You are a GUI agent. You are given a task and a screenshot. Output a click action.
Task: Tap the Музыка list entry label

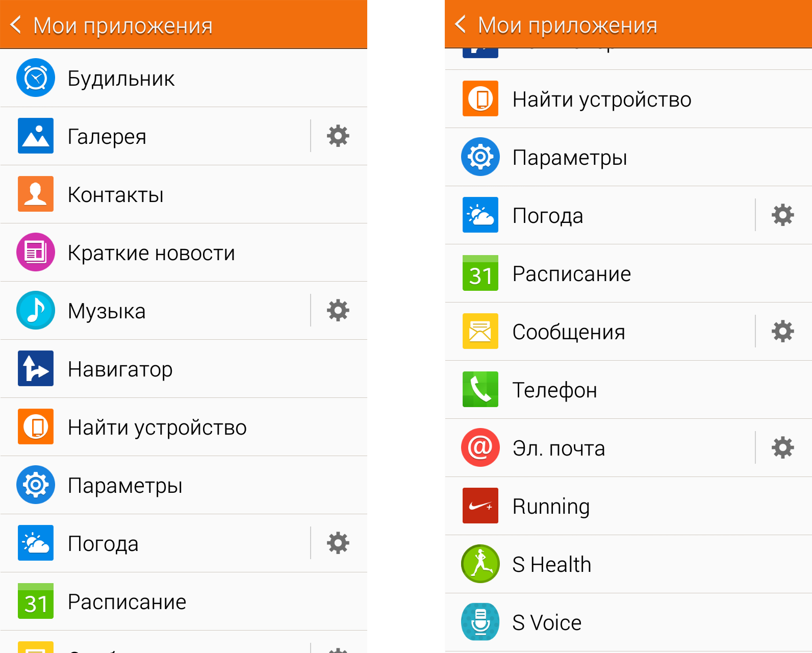click(107, 311)
